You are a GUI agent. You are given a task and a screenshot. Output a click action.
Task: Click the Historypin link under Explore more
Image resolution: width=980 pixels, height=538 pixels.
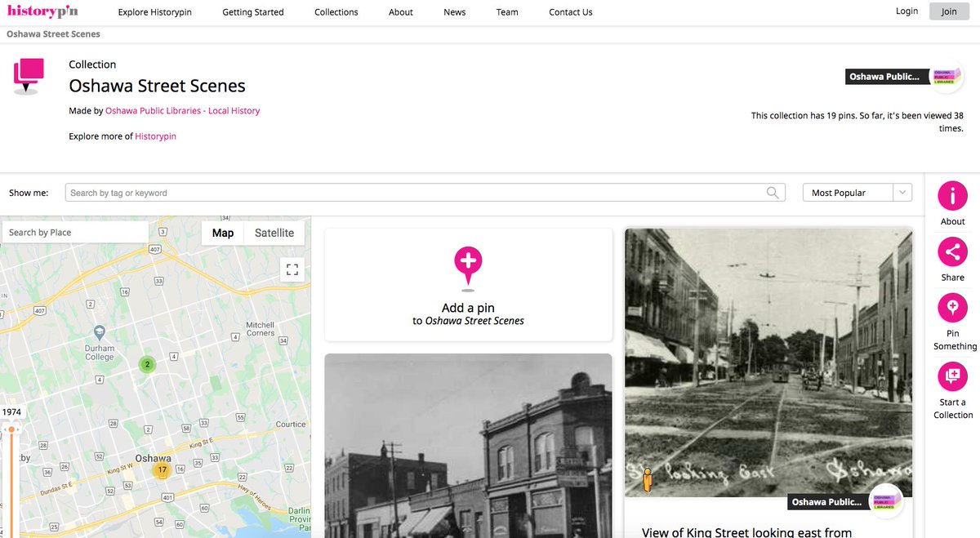point(156,136)
